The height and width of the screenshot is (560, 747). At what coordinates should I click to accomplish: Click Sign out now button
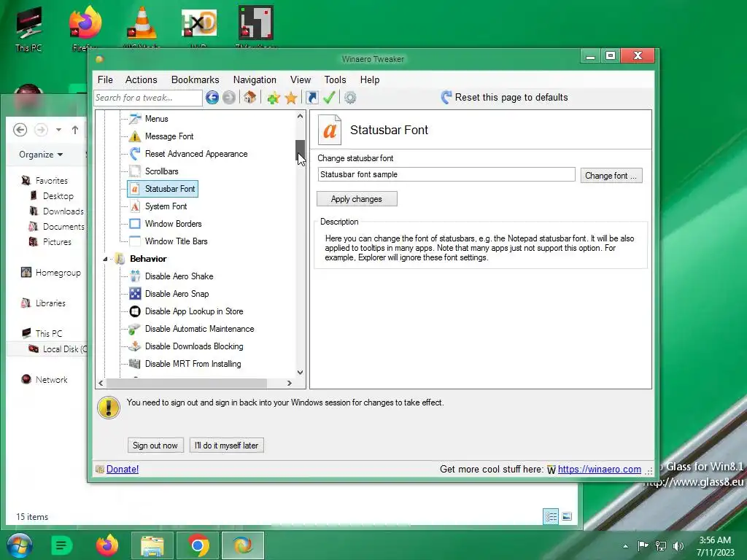pos(155,446)
